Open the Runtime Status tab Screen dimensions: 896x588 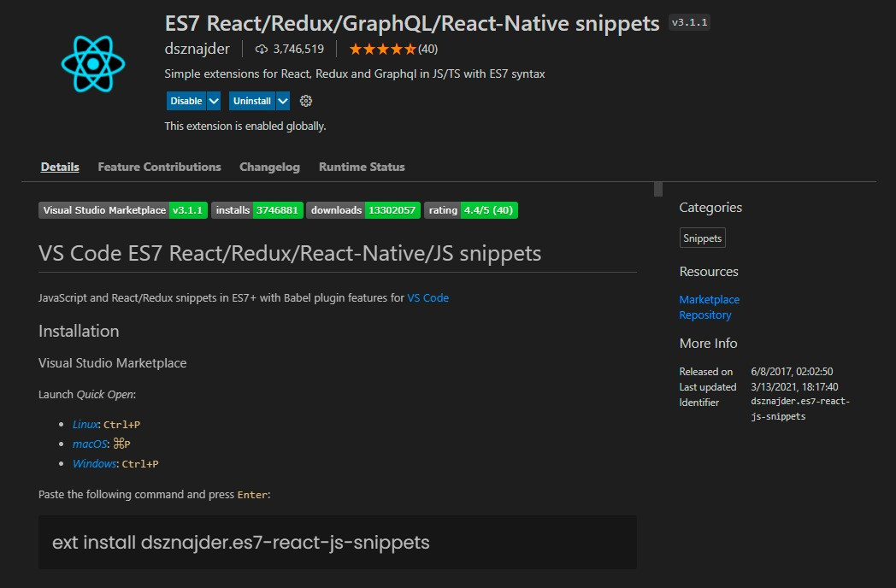coord(362,167)
